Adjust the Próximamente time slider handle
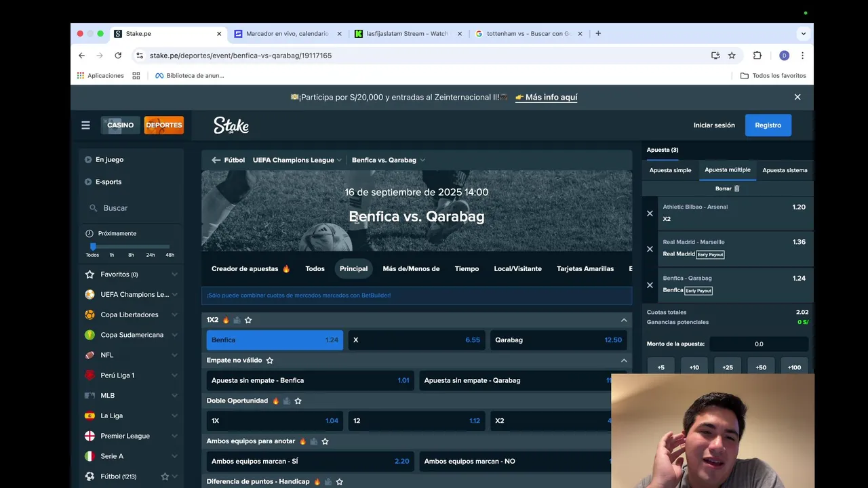This screenshot has width=868, height=488. pyautogui.click(x=93, y=247)
